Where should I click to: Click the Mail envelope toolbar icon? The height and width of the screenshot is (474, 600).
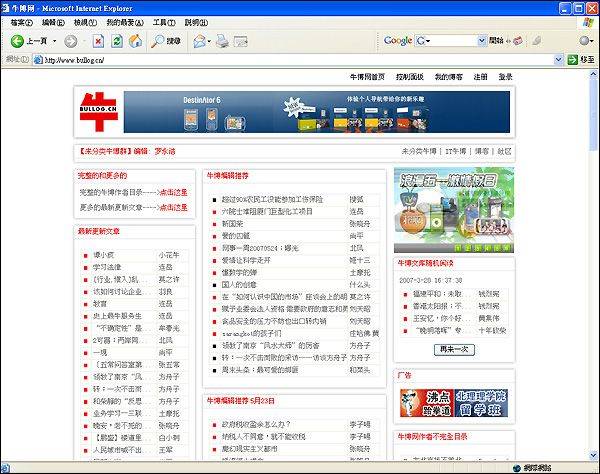199,41
